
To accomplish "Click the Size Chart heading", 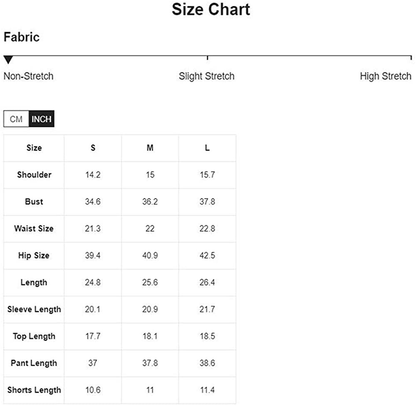I will click(211, 9).
